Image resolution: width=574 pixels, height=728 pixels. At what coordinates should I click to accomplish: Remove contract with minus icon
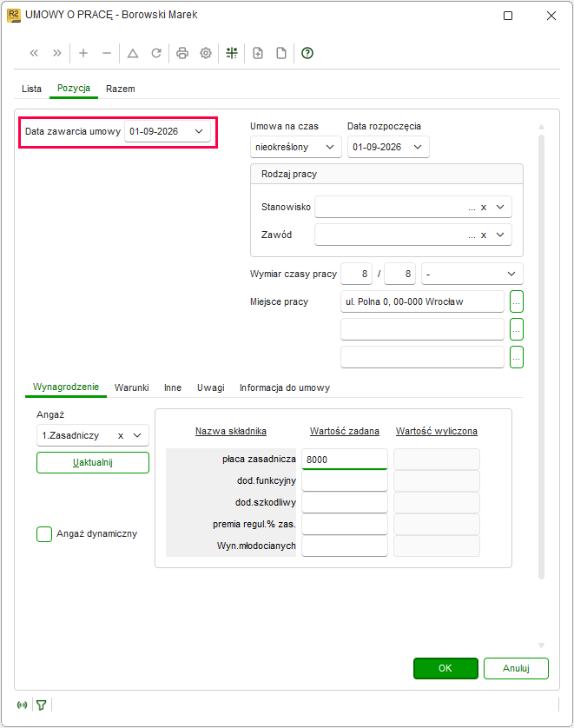pyautogui.click(x=107, y=53)
